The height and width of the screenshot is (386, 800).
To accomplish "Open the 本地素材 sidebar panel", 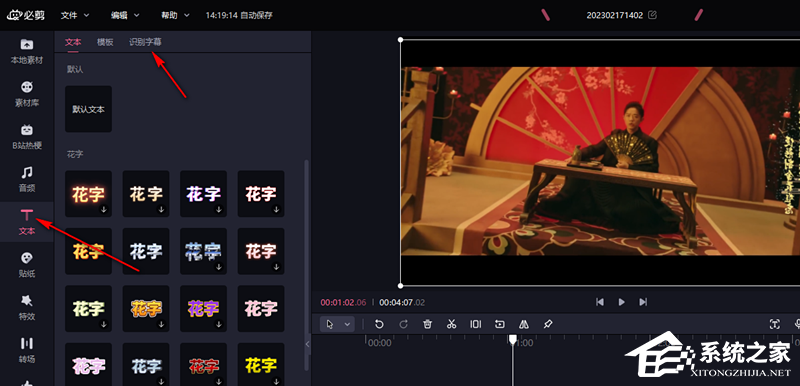I will [x=27, y=51].
